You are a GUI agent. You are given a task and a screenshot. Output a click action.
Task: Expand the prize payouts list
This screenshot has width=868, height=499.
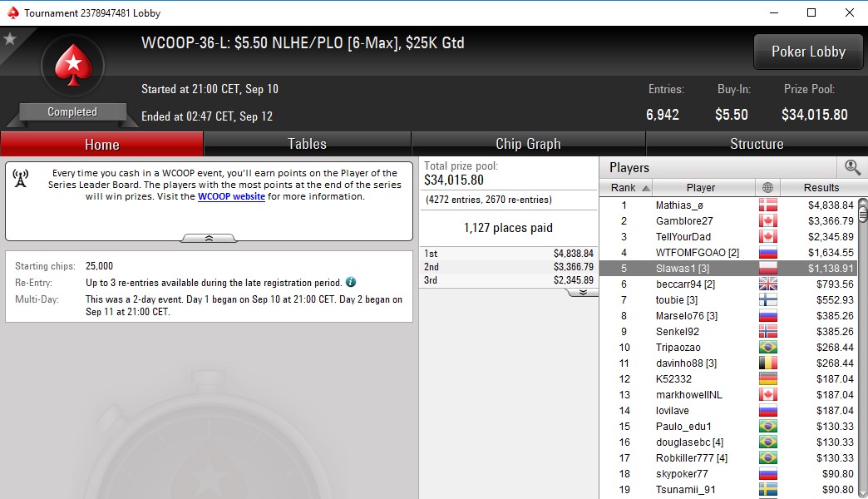[583, 293]
